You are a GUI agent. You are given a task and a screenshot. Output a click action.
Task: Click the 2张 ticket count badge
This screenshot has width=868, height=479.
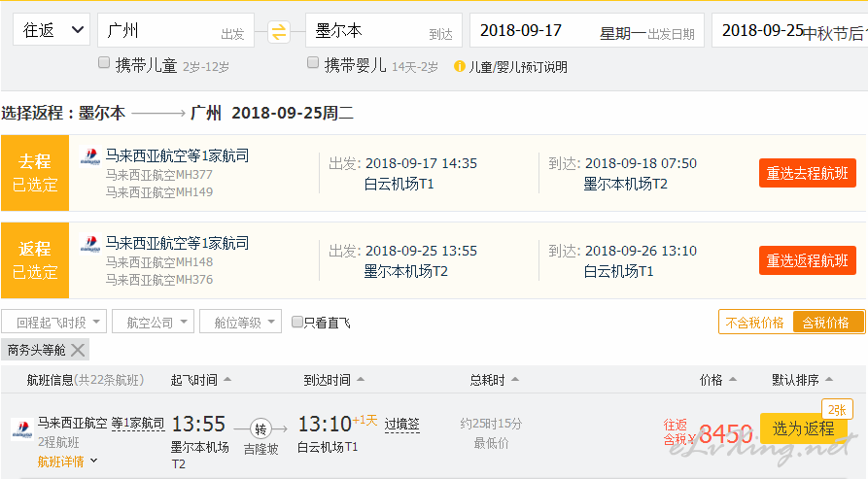(837, 410)
